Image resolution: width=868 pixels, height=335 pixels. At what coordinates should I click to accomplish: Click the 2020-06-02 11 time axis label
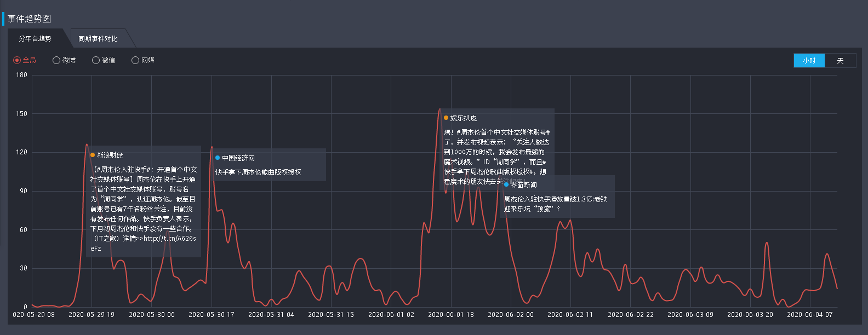coord(570,315)
